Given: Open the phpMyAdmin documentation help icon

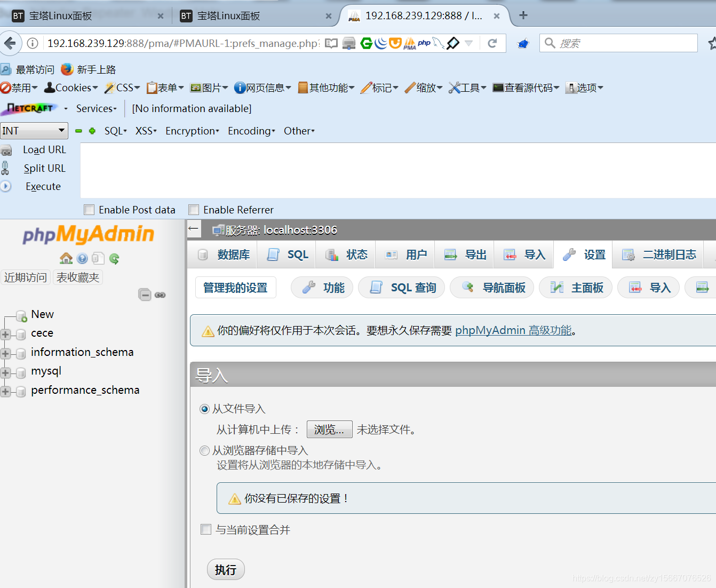Looking at the screenshot, I should [82, 259].
